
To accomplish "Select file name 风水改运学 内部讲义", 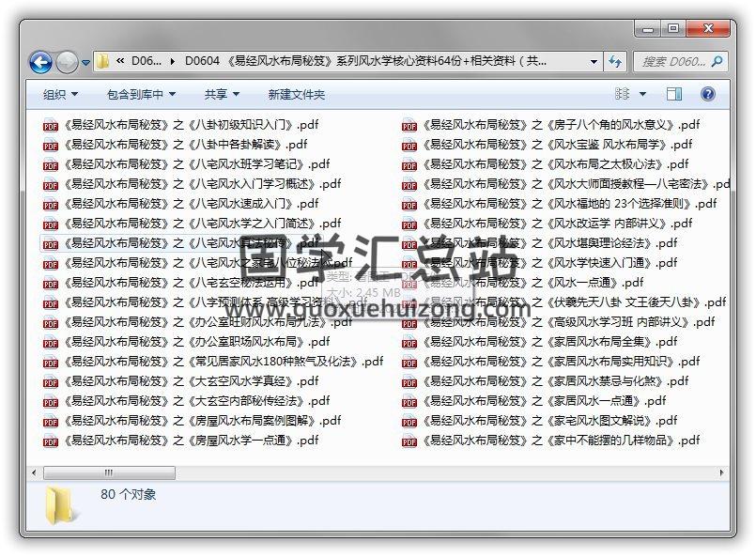I will (x=557, y=224).
